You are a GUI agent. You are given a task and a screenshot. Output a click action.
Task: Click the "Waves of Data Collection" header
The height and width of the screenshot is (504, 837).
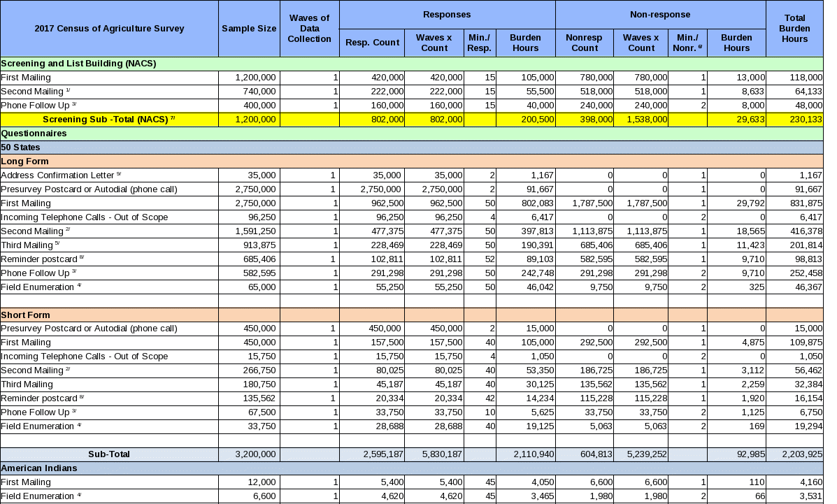click(309, 29)
